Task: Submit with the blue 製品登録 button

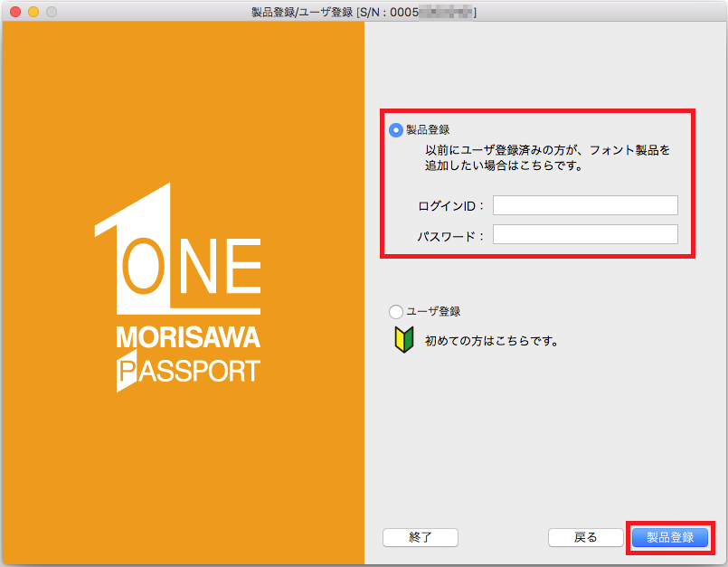Action: 669,537
